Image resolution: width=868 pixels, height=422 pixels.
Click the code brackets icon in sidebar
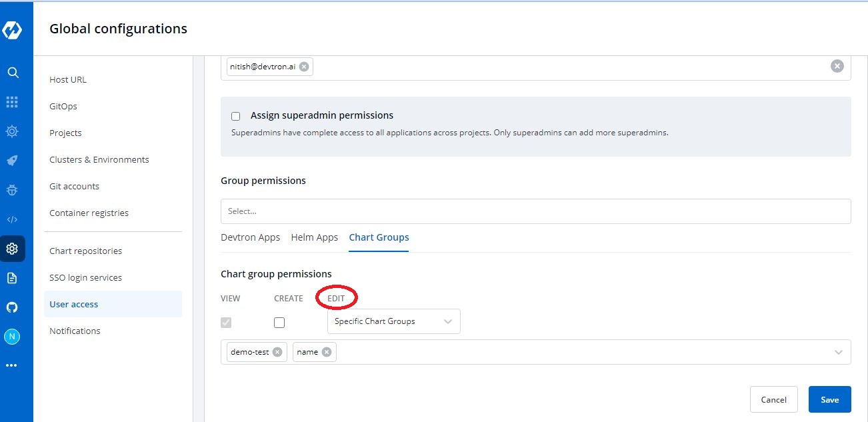point(12,219)
